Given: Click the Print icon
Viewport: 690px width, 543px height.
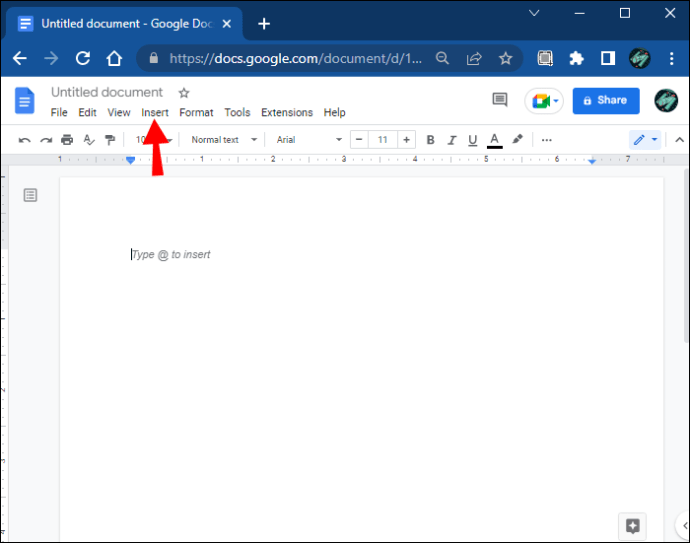Looking at the screenshot, I should 67,140.
